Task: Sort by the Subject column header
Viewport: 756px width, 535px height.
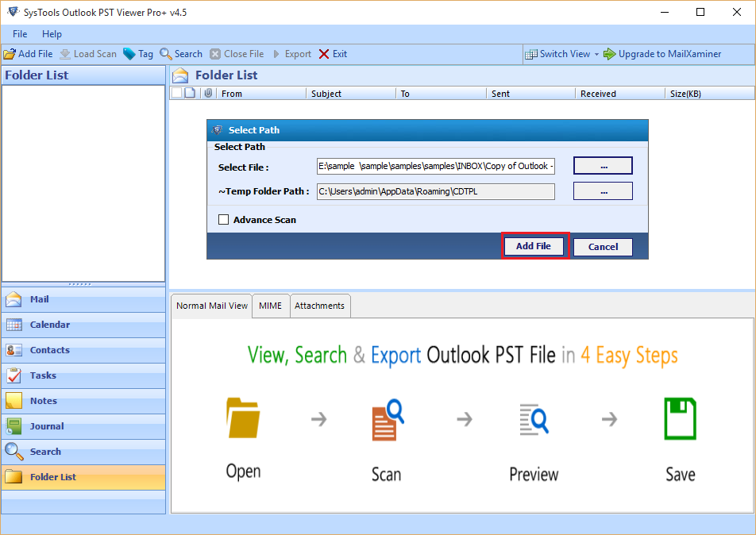Action: pyautogui.click(x=351, y=94)
